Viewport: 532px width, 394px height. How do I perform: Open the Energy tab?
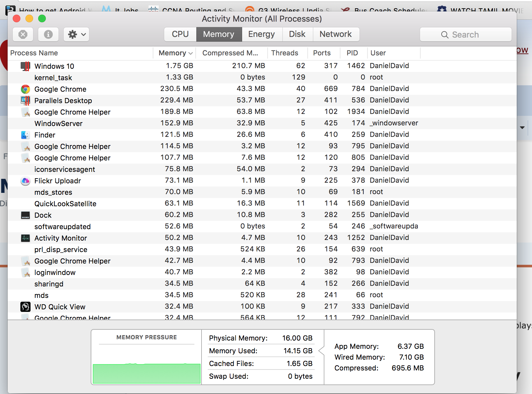point(262,34)
